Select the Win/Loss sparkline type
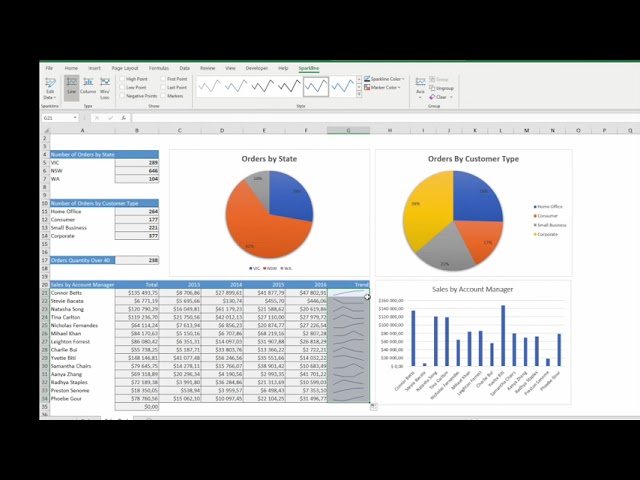The height and width of the screenshot is (480, 640). tap(104, 87)
